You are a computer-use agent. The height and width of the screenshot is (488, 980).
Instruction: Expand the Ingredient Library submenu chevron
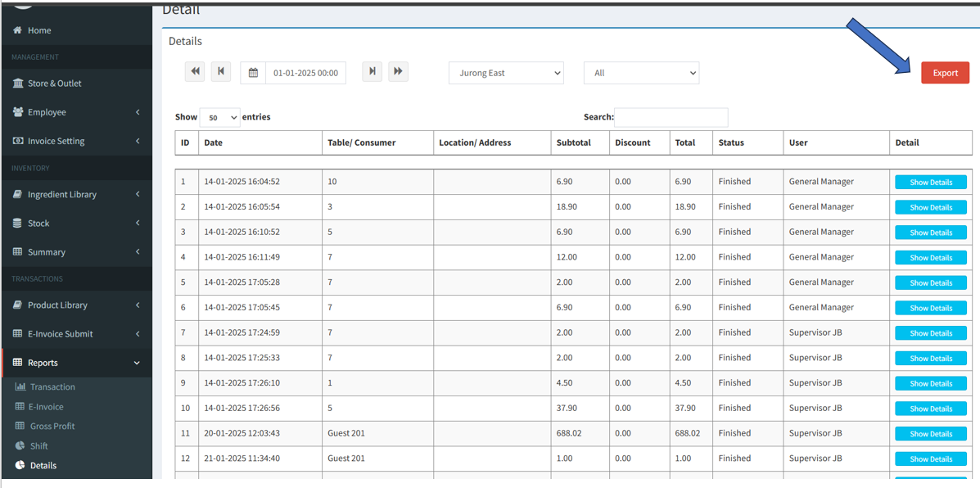(137, 194)
